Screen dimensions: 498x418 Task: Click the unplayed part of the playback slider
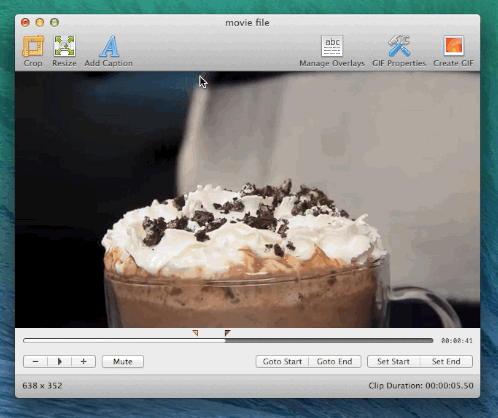[329, 340]
